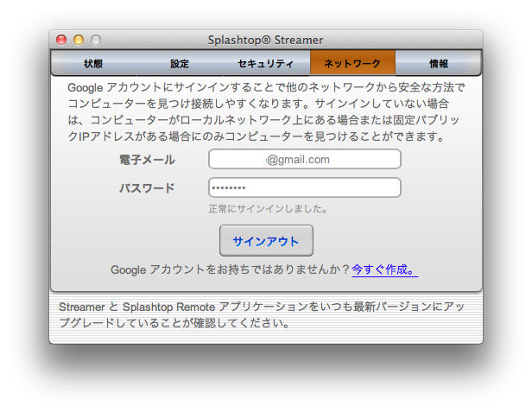The width and height of the screenshot is (532, 412).
Task: Open the 今すぐ作成 link
Action: 385,269
